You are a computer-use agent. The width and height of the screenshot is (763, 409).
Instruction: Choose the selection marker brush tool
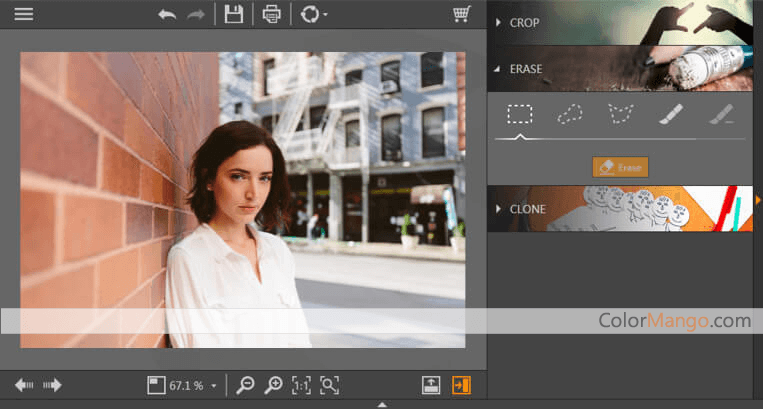pos(670,115)
